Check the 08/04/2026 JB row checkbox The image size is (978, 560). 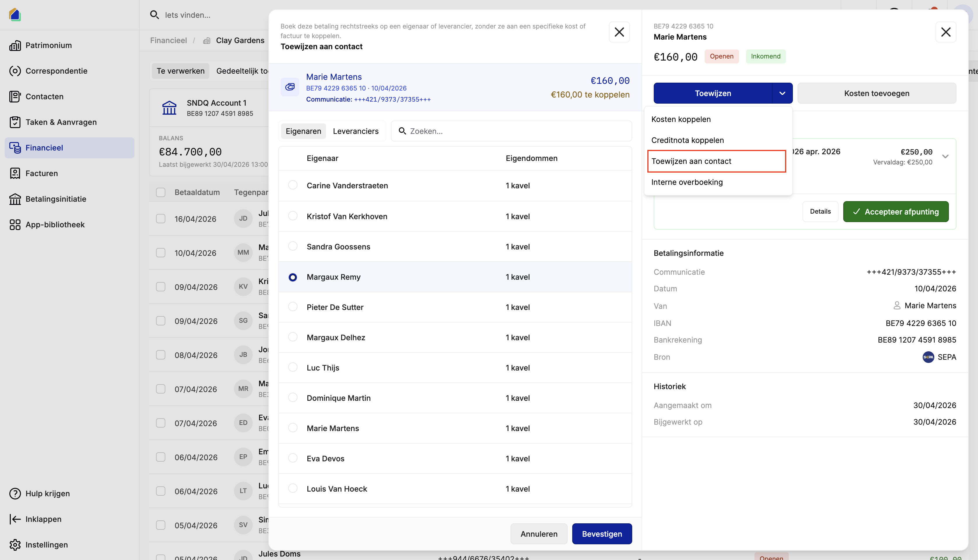161,355
